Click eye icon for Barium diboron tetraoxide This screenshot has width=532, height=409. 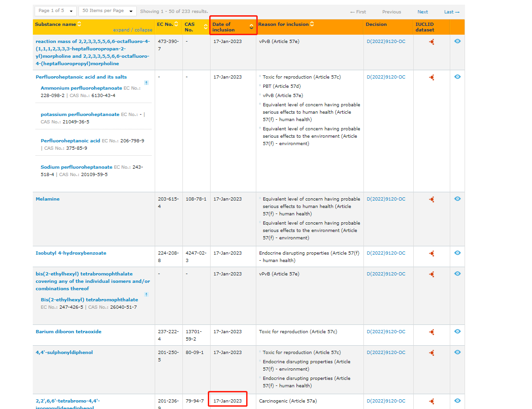tap(457, 331)
